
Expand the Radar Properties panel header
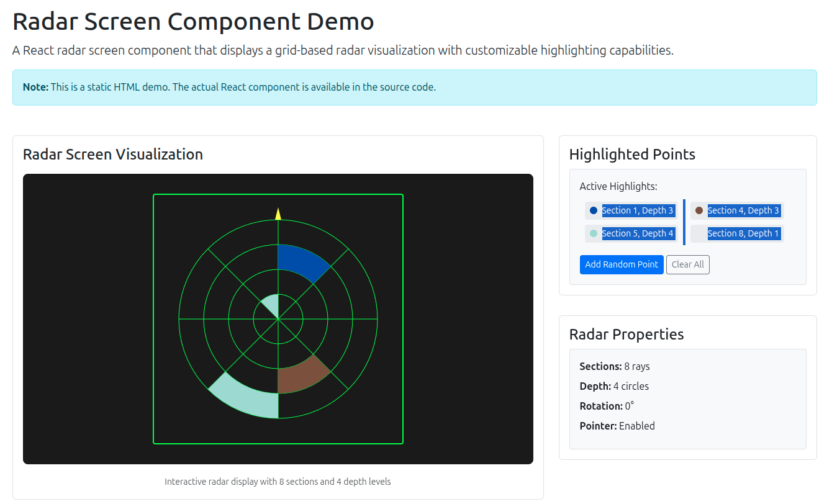(x=626, y=334)
